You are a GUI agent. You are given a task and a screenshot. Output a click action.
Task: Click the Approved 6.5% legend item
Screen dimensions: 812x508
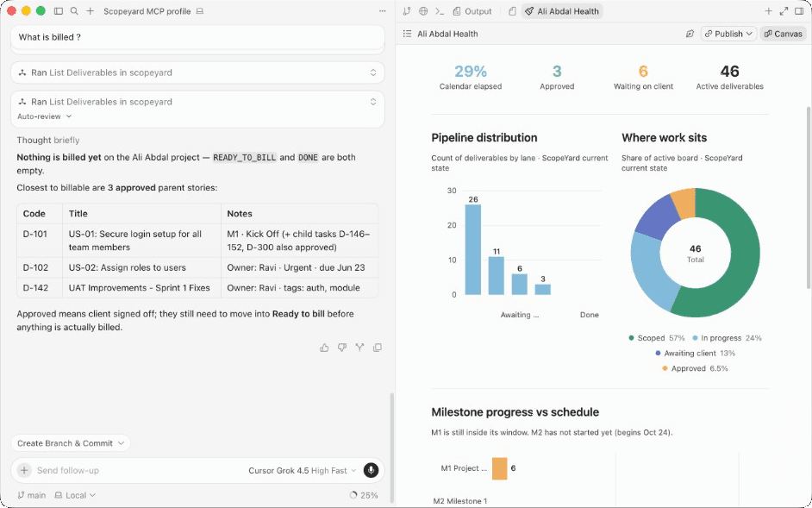pos(695,368)
